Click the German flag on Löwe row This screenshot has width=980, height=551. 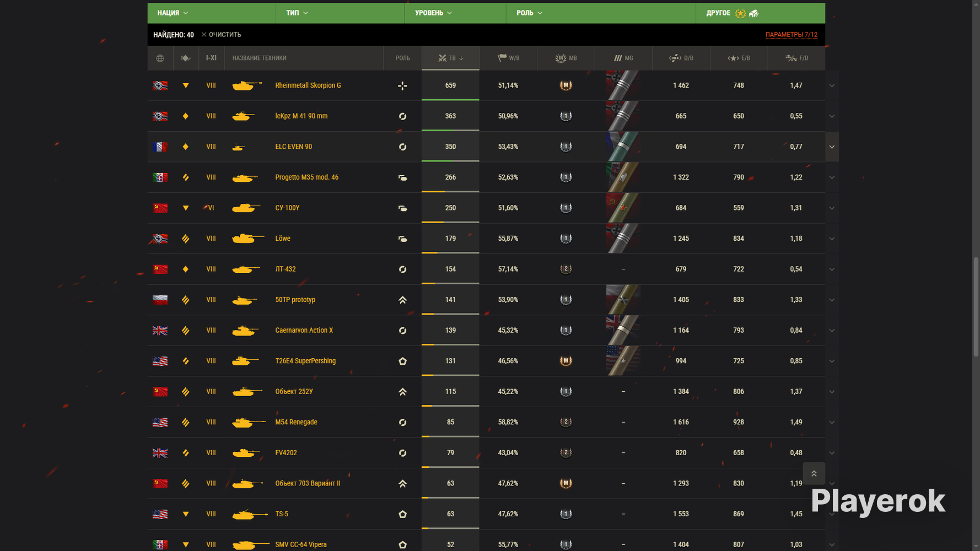[160, 239]
